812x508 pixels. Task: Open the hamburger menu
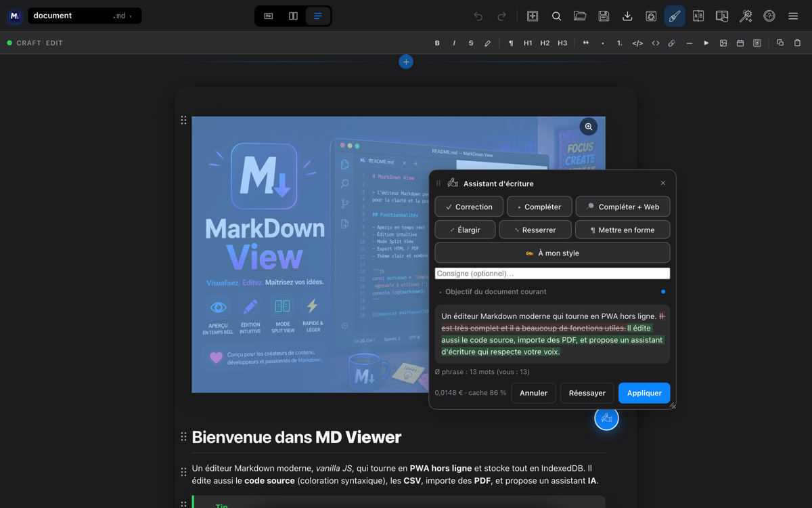793,16
